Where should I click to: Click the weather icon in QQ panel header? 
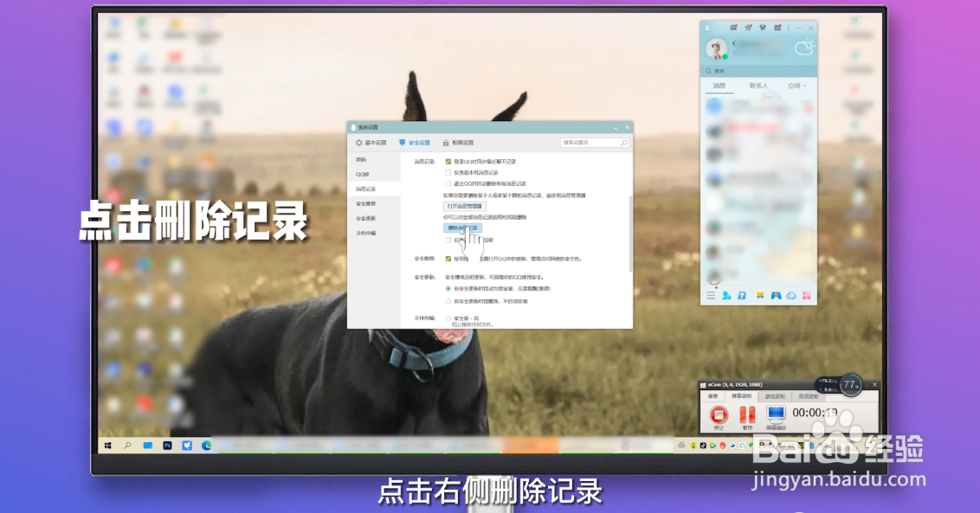805,48
